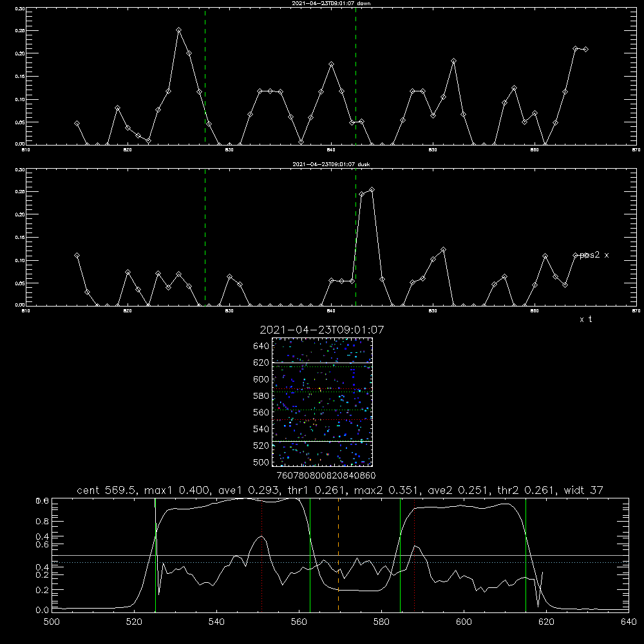The height and width of the screenshot is (644, 644).
Task: Select the tallest peak diamond in dawn plot
Action: pyautogui.click(x=178, y=30)
